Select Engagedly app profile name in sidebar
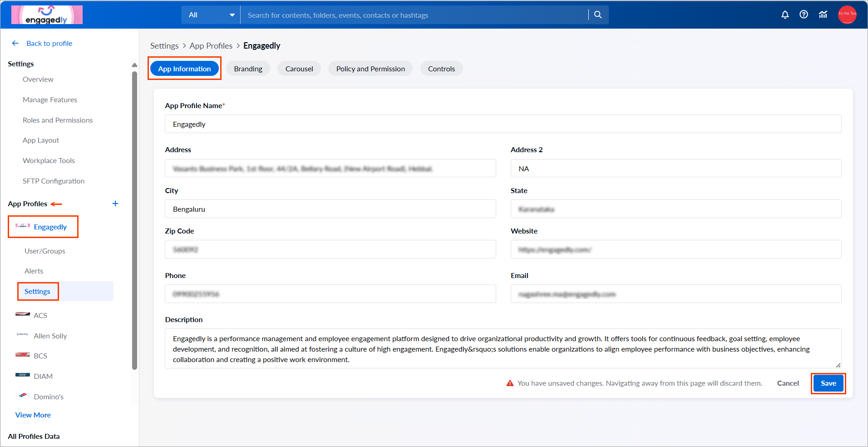 [50, 227]
